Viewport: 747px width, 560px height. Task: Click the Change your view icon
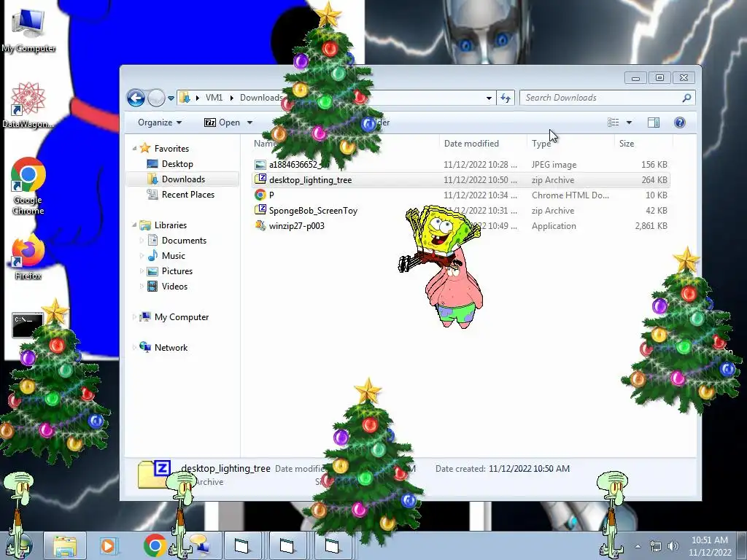click(614, 122)
